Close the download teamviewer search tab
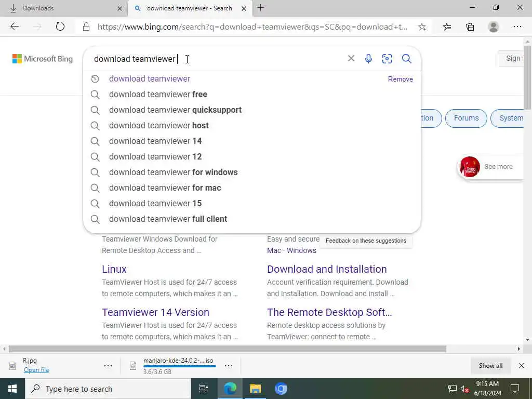This screenshot has width=532, height=399. coord(244,8)
